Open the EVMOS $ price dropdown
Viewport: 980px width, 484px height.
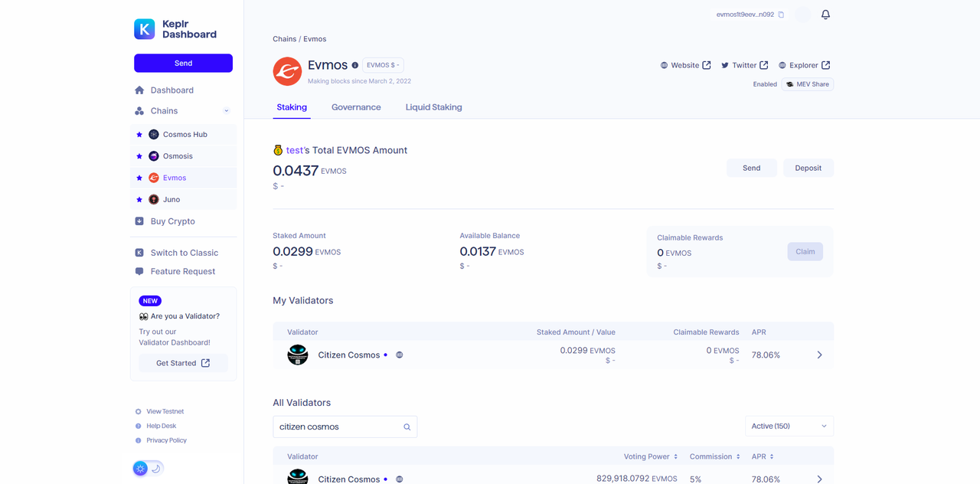pos(383,65)
